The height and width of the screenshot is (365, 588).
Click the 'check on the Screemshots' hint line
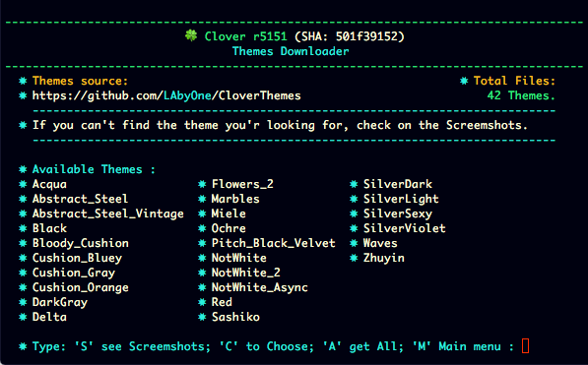(x=280, y=125)
